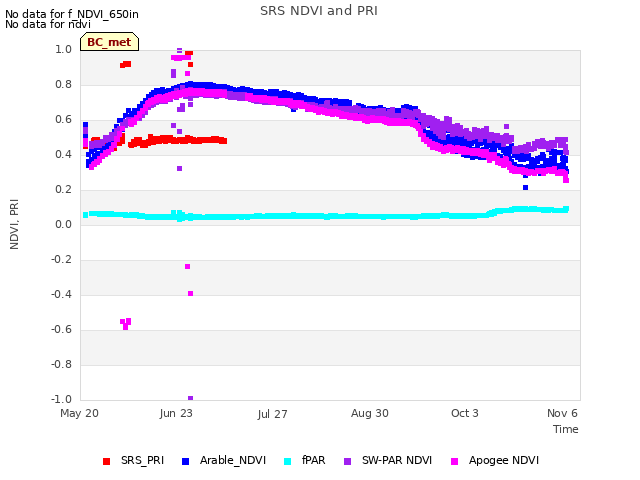640x480 pixels.
Task: Click the purple outlier point at -1.0
Action: pos(191,398)
